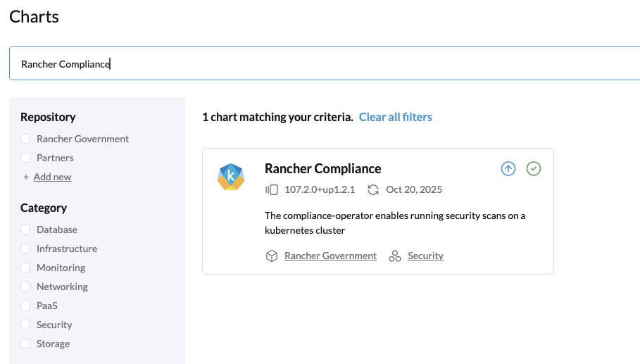Image resolution: width=640 pixels, height=364 pixels.
Task: Click the Repository section heading
Action: coord(48,117)
